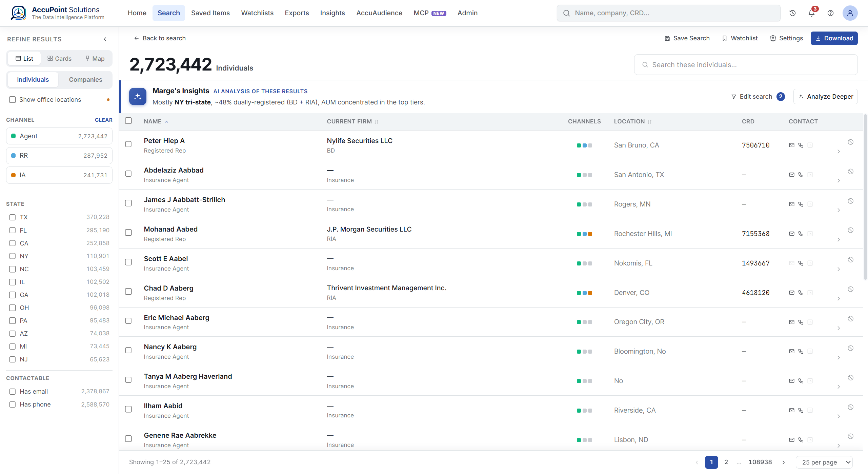Screen dimensions: 868x474
Task: Open the 25 per page dropdown
Action: coord(824,462)
